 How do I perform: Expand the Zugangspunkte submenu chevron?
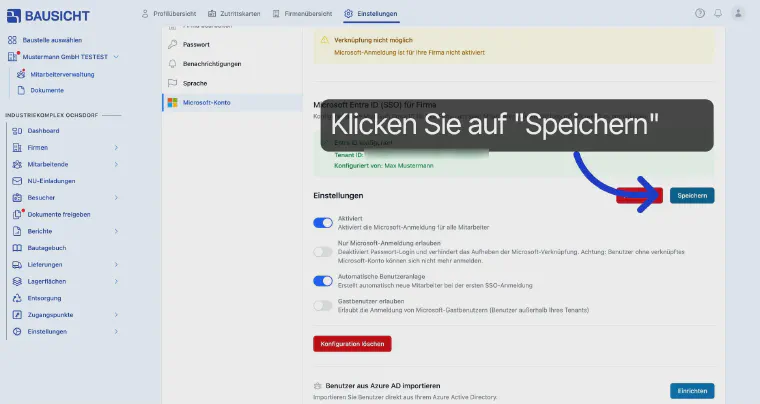pos(116,314)
